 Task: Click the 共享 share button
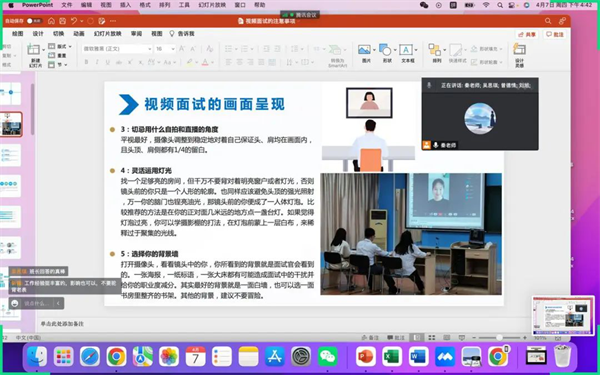pos(527,34)
